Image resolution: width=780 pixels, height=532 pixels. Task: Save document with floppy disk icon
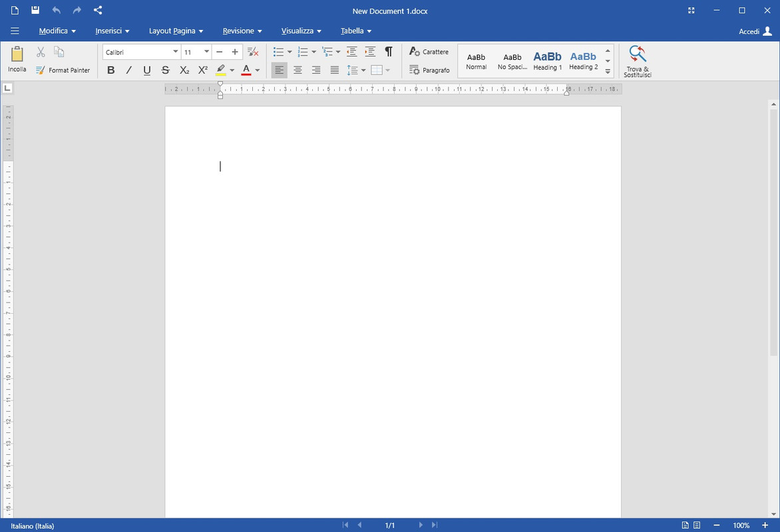pos(35,10)
